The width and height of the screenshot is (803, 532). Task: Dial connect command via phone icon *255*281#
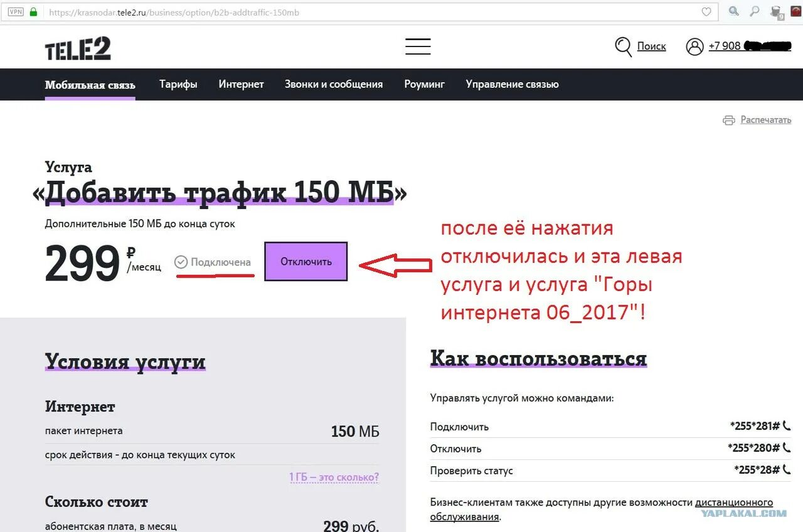click(x=787, y=426)
